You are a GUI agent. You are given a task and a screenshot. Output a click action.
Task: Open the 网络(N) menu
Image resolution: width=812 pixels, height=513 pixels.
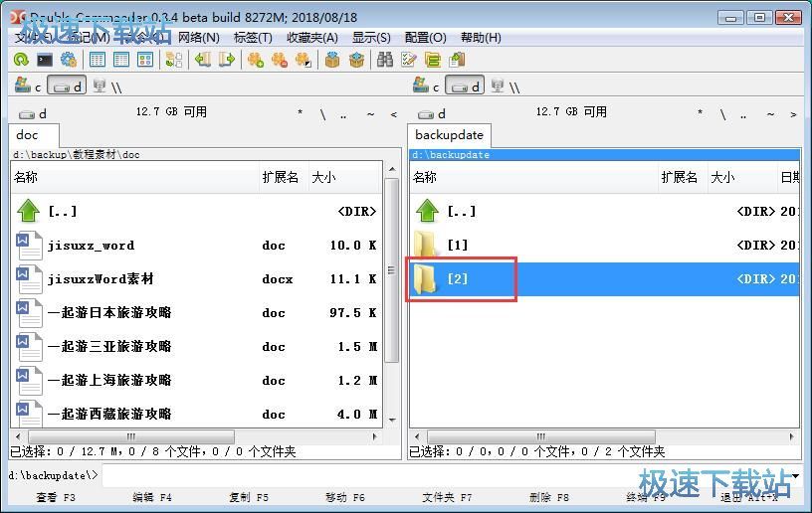pos(199,38)
